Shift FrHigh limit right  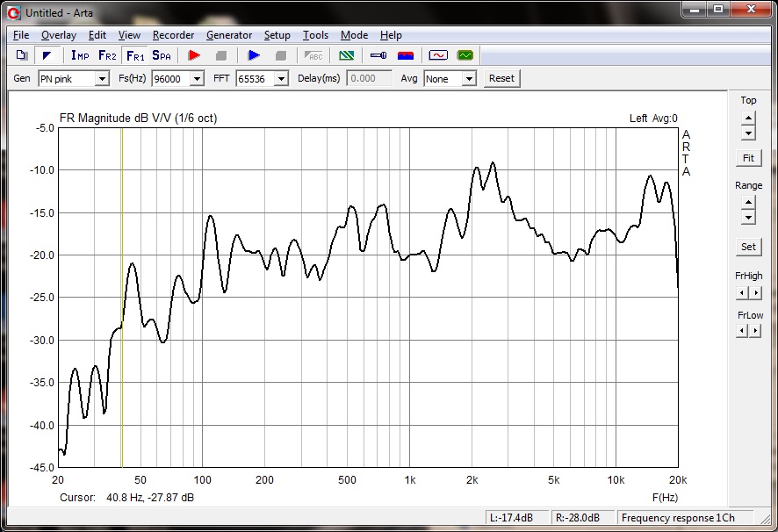click(x=755, y=293)
